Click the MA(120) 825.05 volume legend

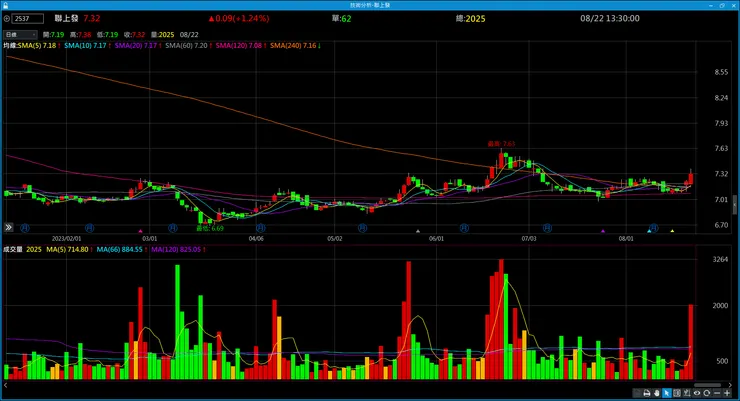click(x=178, y=250)
